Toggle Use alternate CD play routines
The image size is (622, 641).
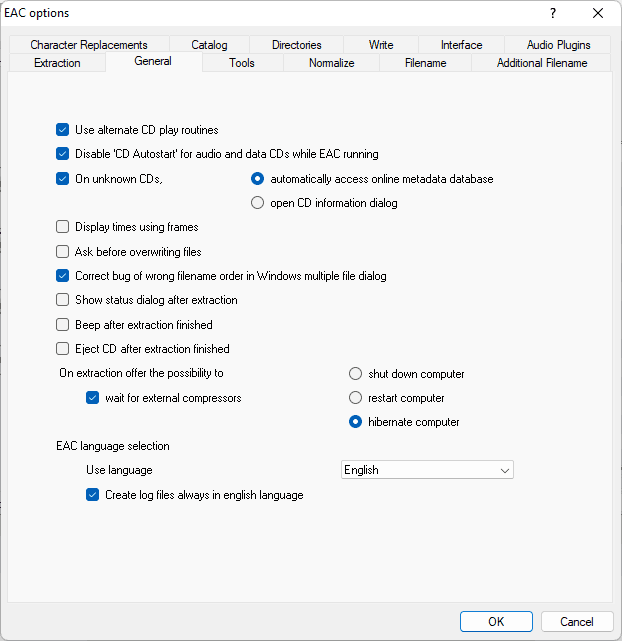63,130
